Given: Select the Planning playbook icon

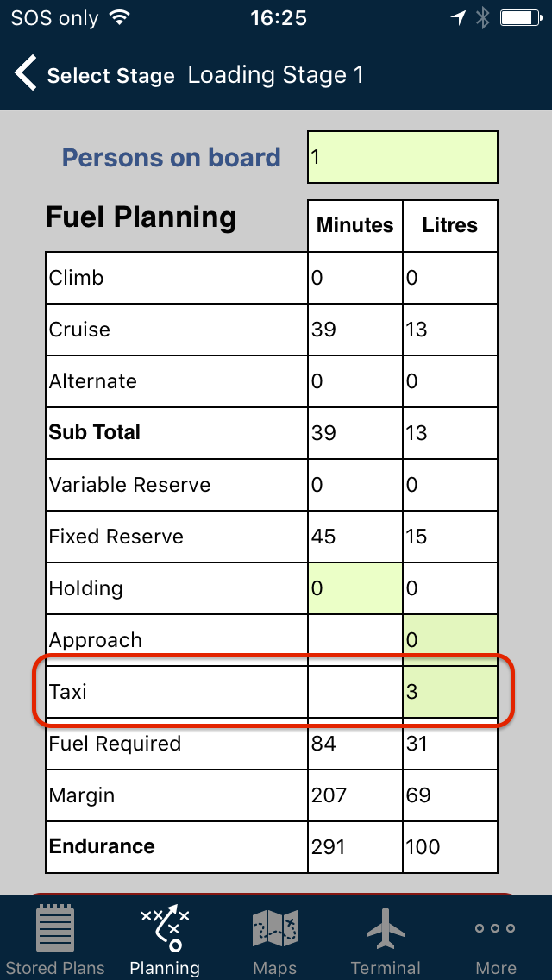Looking at the screenshot, I should pyautogui.click(x=165, y=927).
